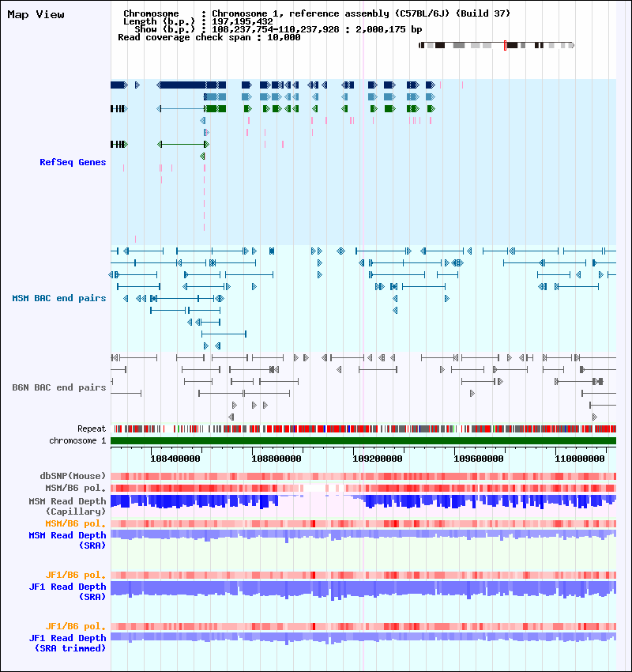Open the RefSeq Genes track label
The height and width of the screenshot is (672, 632).
73,162
